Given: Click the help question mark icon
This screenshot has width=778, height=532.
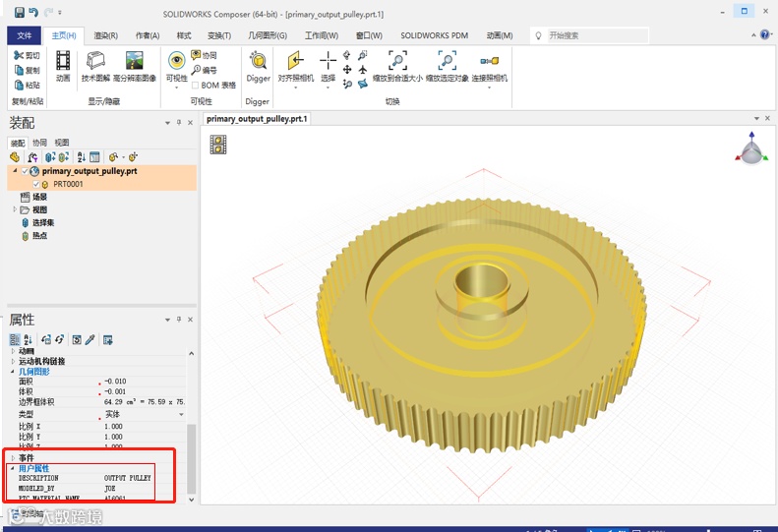Looking at the screenshot, I should (764, 34).
